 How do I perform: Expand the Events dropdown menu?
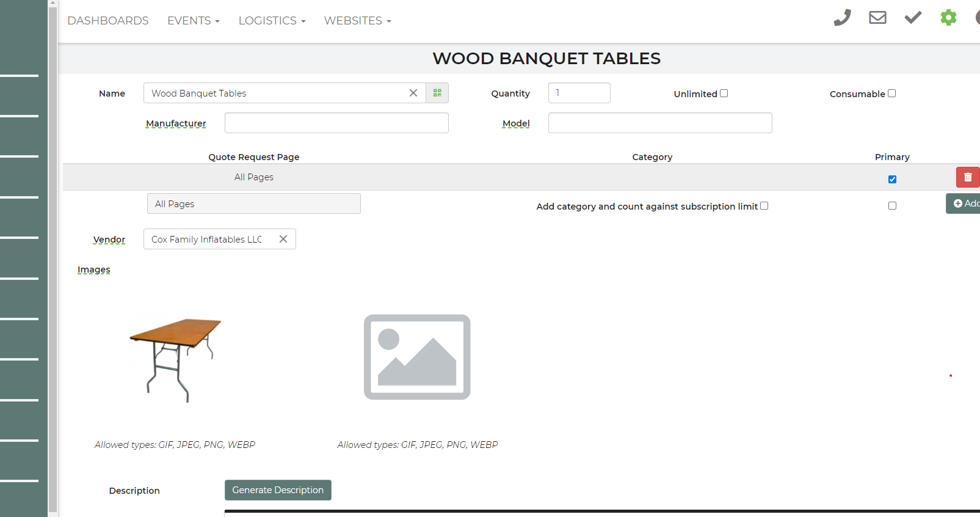[x=193, y=21]
